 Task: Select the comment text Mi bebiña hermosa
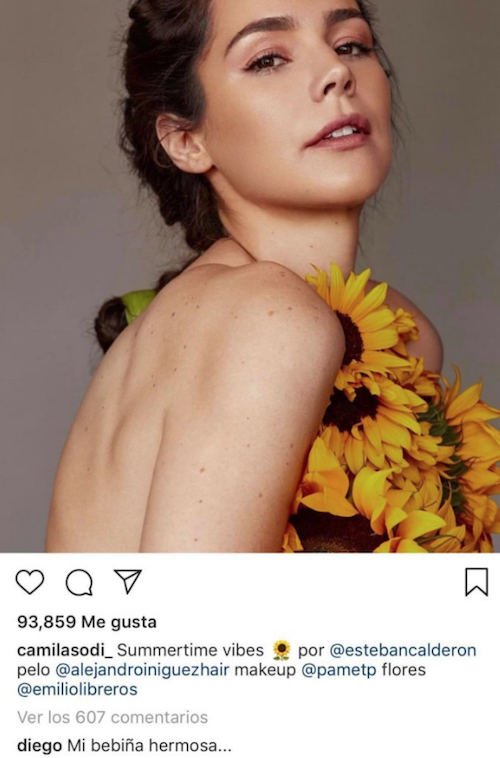click(149, 745)
